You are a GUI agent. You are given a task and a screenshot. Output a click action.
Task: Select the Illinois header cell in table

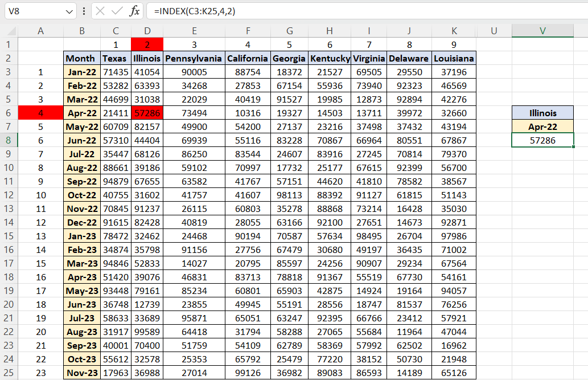pos(147,58)
